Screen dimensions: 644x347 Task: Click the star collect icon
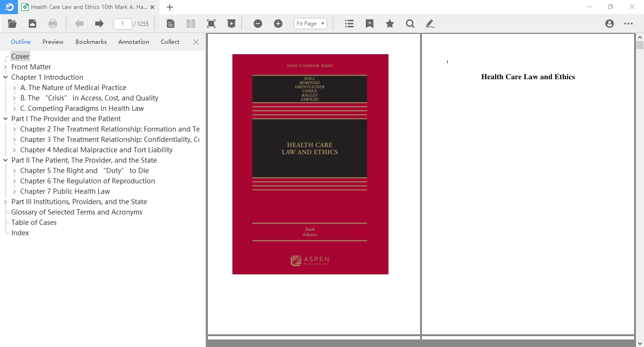[390, 24]
